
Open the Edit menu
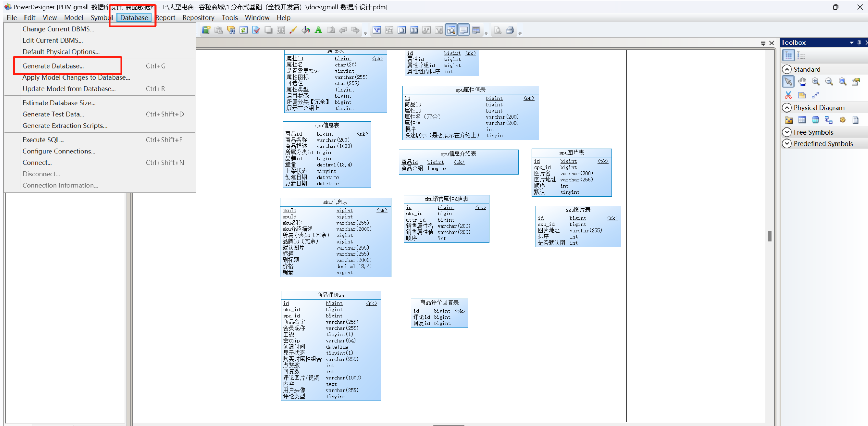pyautogui.click(x=29, y=17)
